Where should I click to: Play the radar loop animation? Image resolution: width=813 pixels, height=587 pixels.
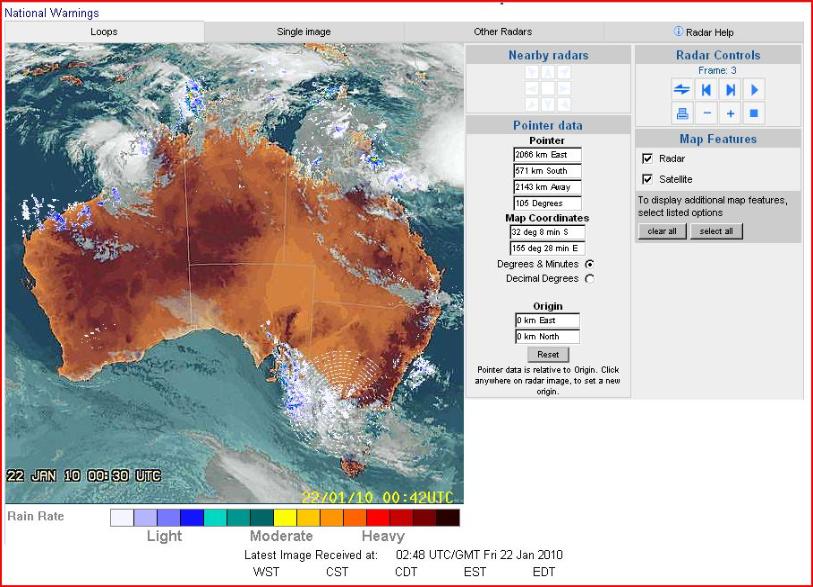[x=755, y=90]
